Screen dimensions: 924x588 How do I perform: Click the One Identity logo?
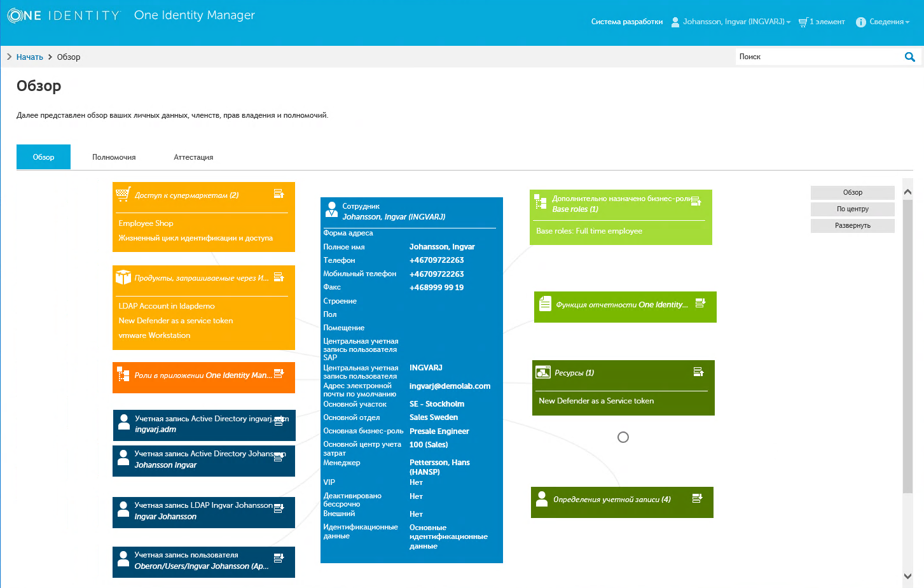[64, 16]
